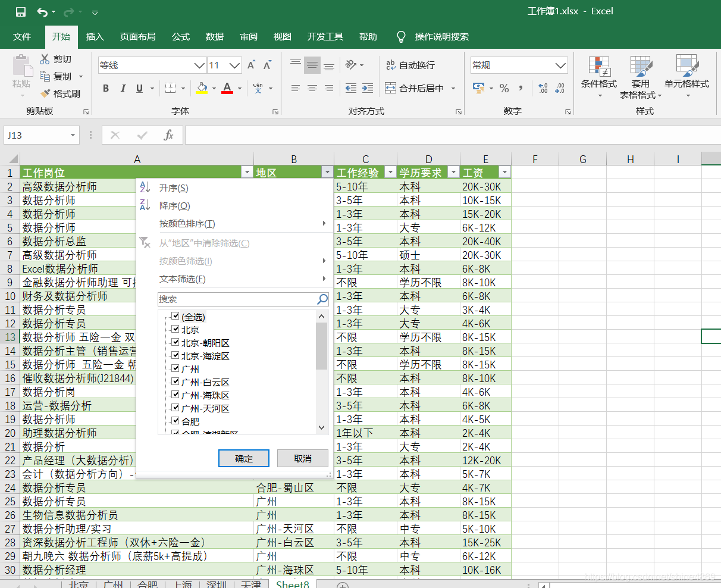721x588 pixels.
Task: Click the filter search box 搜索
Action: click(x=244, y=299)
